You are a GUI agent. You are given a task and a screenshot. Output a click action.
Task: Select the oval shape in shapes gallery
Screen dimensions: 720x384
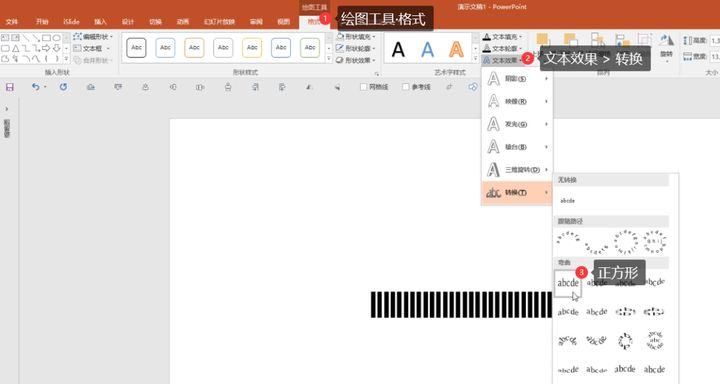click(56, 38)
